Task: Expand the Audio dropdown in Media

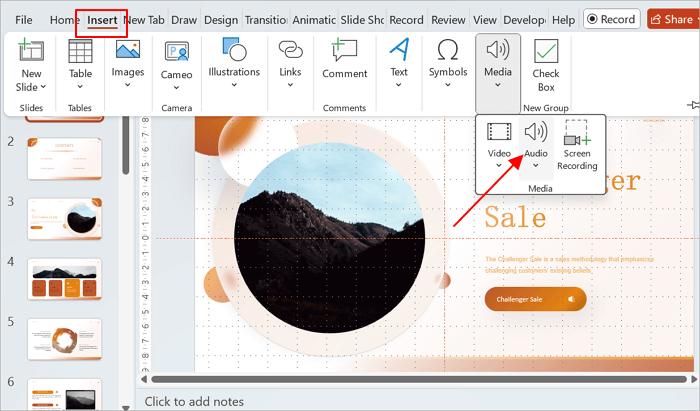Action: click(x=536, y=164)
